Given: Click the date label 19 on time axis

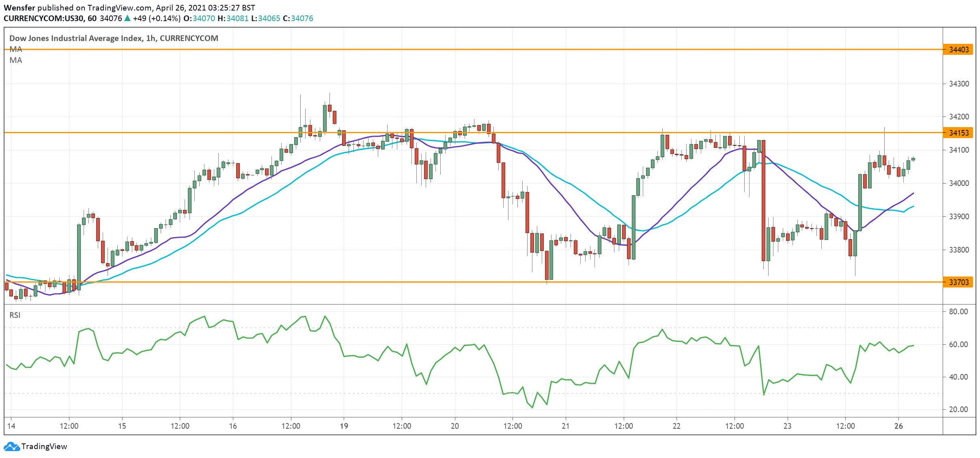Looking at the screenshot, I should pyautogui.click(x=344, y=426).
